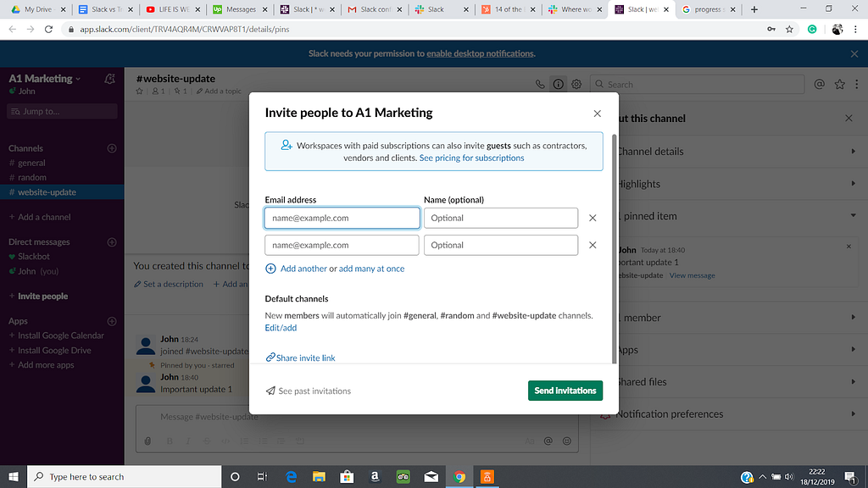Send the invitations
868x488 pixels.
[565, 391]
